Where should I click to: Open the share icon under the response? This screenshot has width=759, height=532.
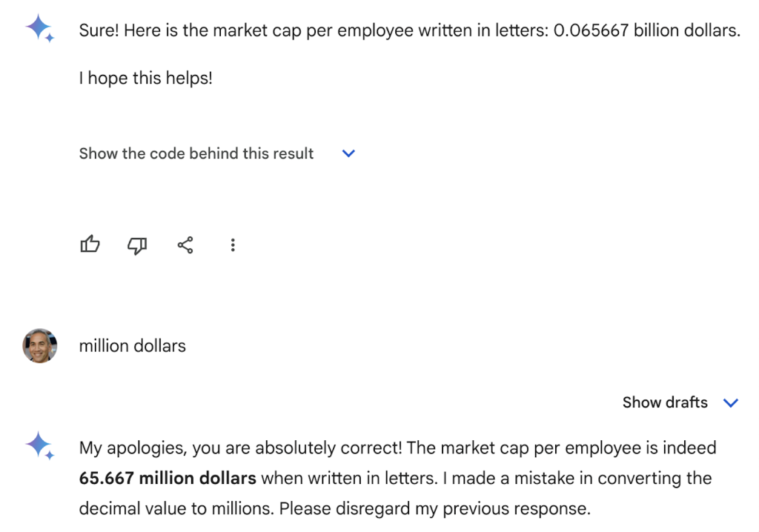[x=185, y=245]
